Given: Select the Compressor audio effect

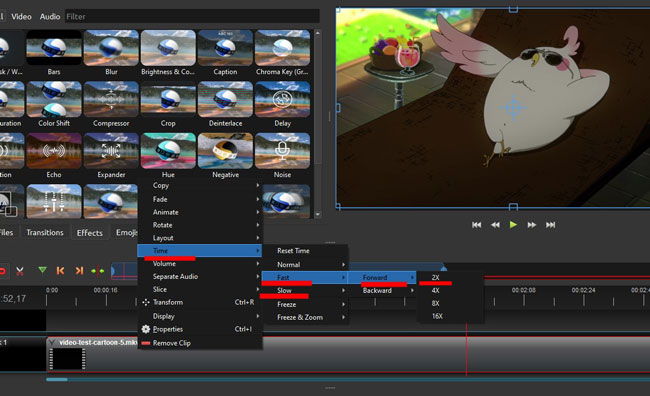Looking at the screenshot, I should coord(111,99).
